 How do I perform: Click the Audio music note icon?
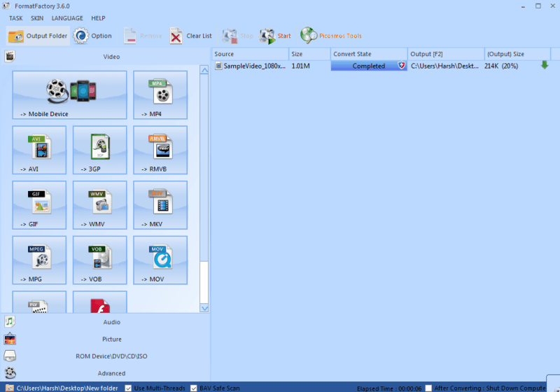tap(10, 322)
